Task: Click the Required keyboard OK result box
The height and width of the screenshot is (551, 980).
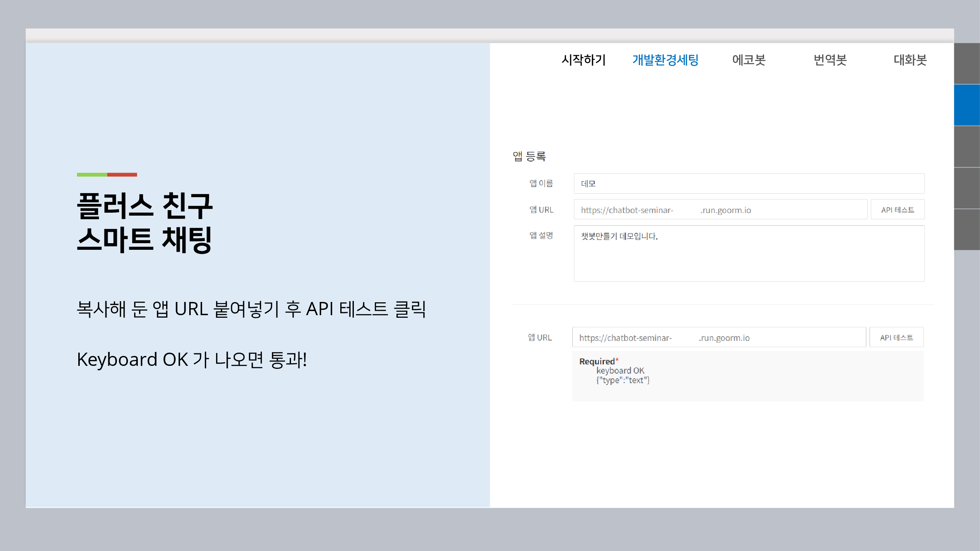Action: 747,376
